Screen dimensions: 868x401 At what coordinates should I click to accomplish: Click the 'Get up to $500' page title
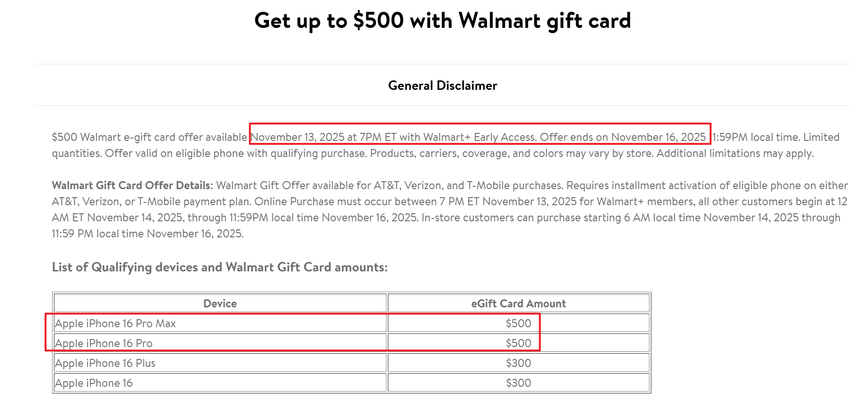click(x=442, y=21)
